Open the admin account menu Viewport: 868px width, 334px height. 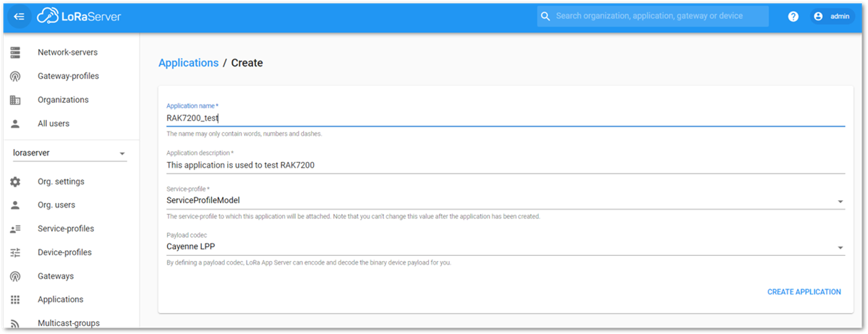[833, 17]
